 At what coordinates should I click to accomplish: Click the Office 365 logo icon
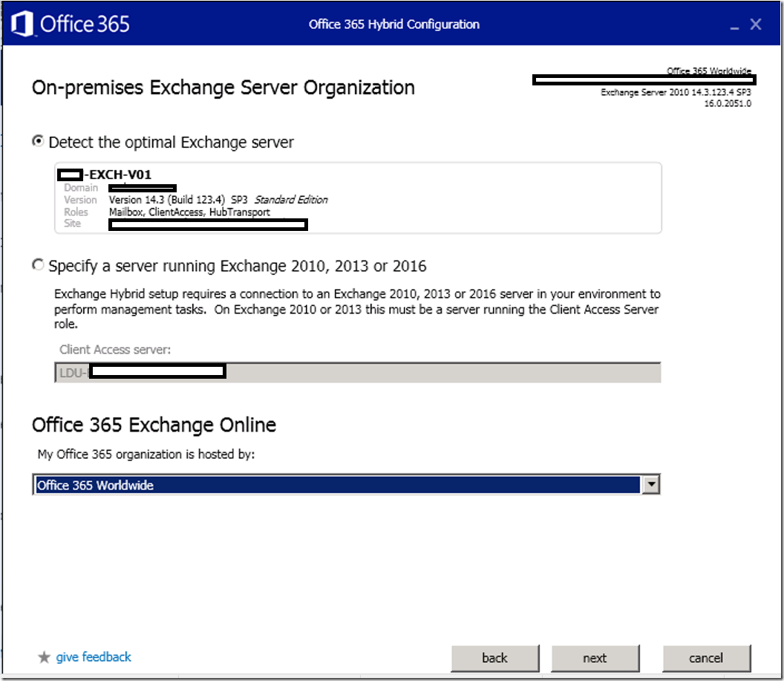(x=22, y=24)
